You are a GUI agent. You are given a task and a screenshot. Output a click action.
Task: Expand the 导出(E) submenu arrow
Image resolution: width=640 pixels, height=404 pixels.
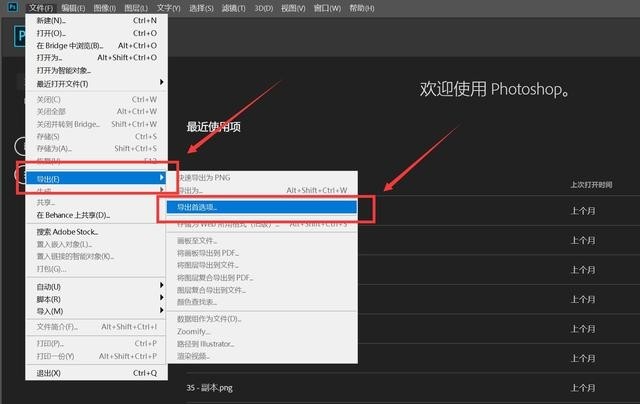pyautogui.click(x=162, y=178)
